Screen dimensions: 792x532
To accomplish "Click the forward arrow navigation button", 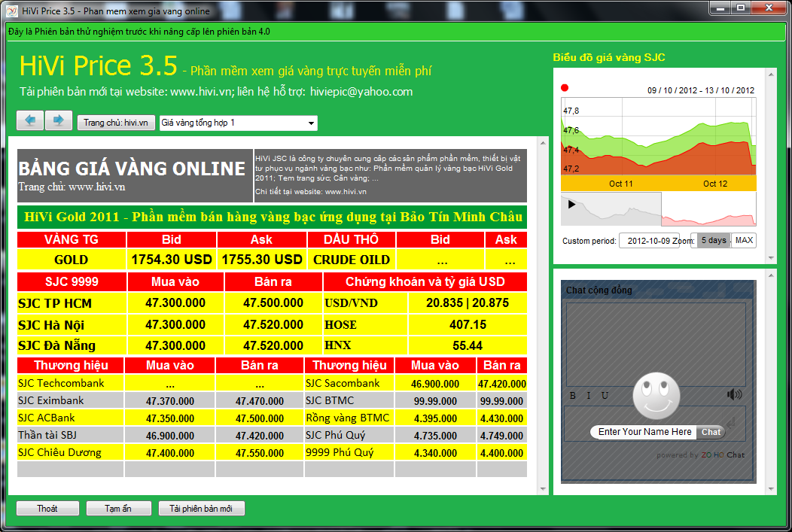I will point(59,120).
